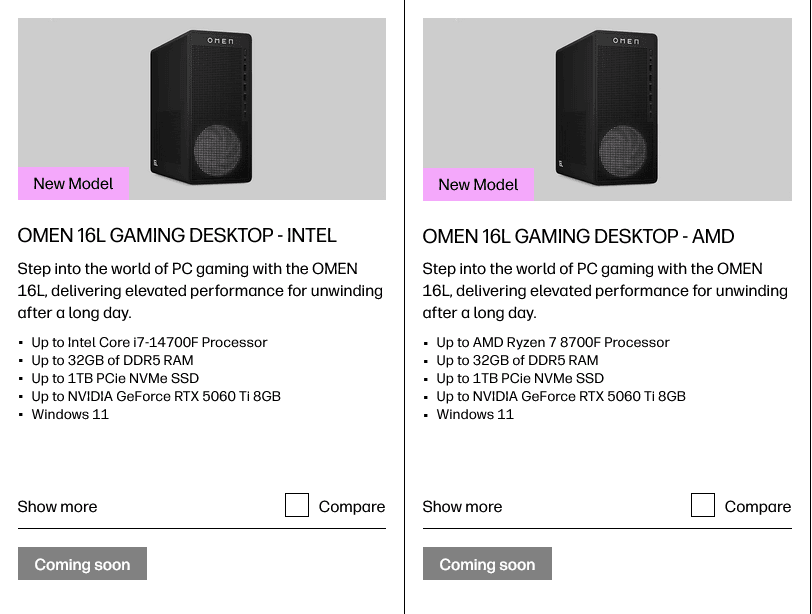Check Compare box for OMEN 16L AMD
The image size is (812, 614).
pos(703,505)
